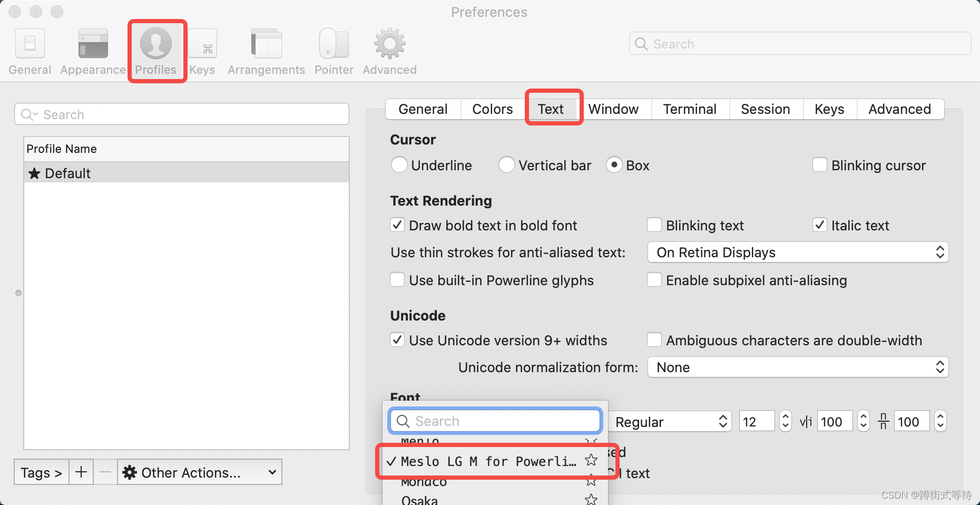
Task: Switch to the Colors tab
Action: point(493,109)
